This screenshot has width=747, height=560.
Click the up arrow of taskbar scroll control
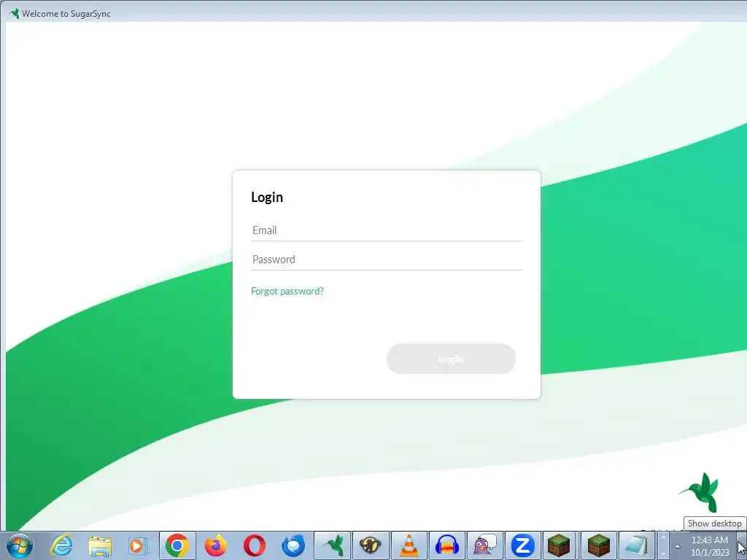[x=662, y=537]
